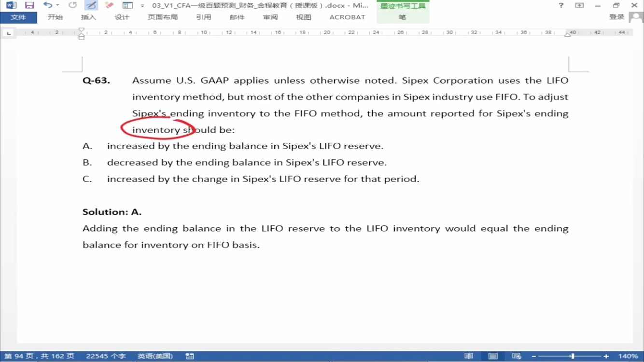
Task: Click the layout view icon in quick access toolbar
Action: pyautogui.click(x=127, y=5)
